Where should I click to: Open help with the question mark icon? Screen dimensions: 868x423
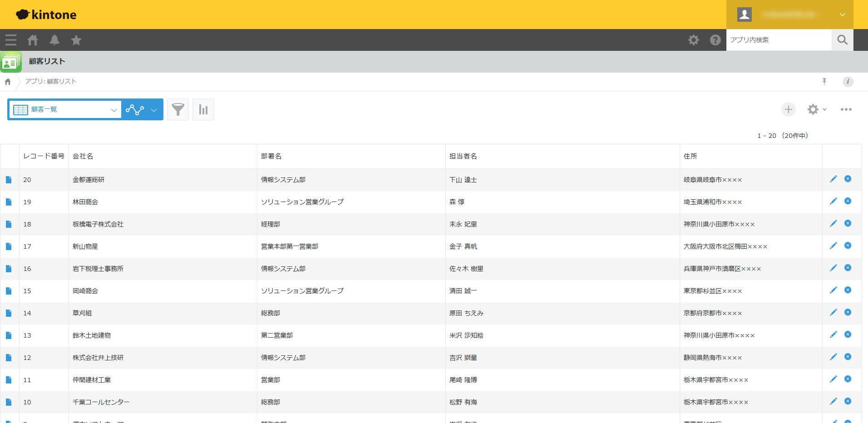715,40
